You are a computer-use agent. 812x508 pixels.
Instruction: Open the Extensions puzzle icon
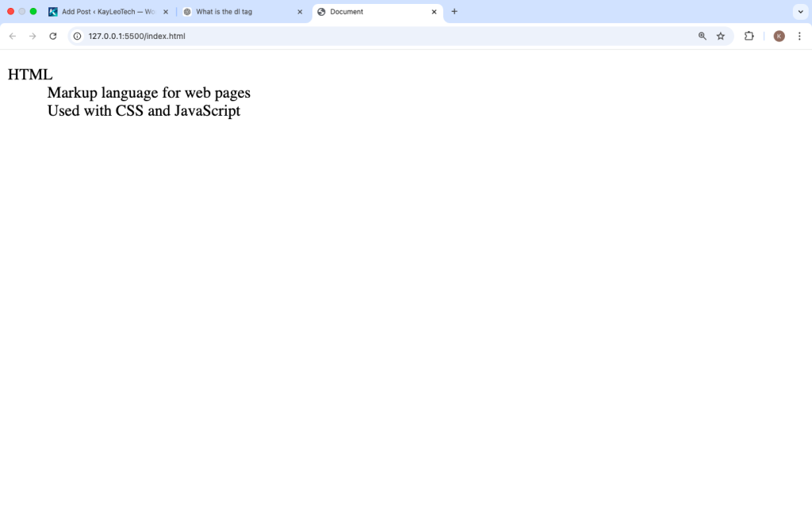pyautogui.click(x=749, y=36)
